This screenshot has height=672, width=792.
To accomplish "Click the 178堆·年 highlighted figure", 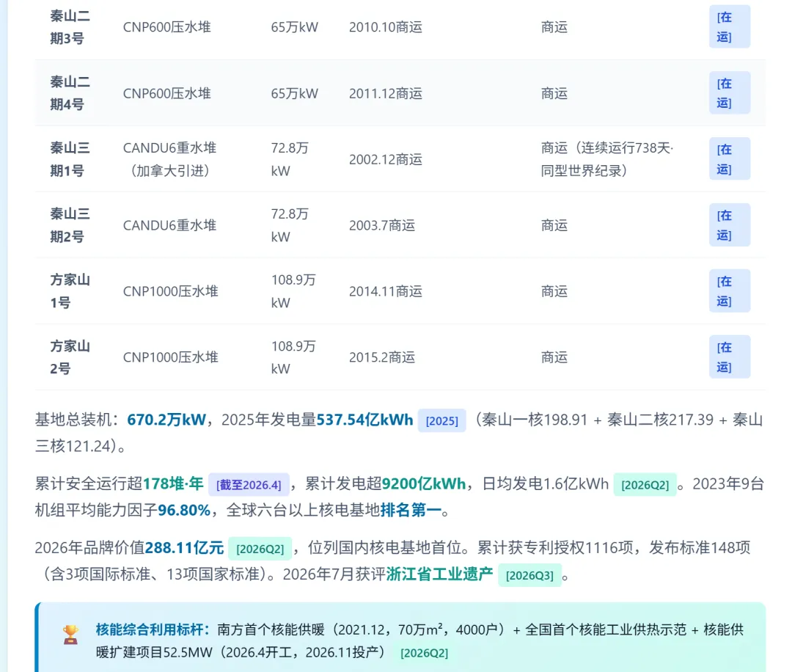I will 173,484.
